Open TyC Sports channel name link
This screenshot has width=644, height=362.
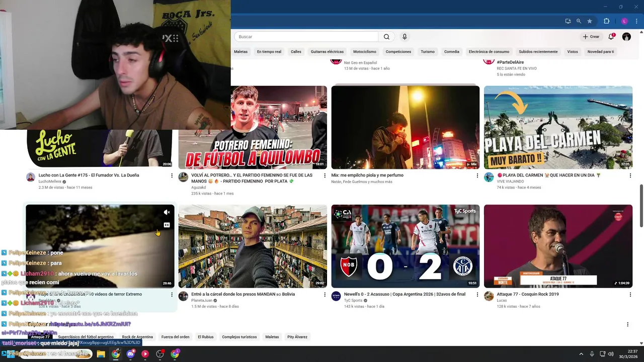353,300
